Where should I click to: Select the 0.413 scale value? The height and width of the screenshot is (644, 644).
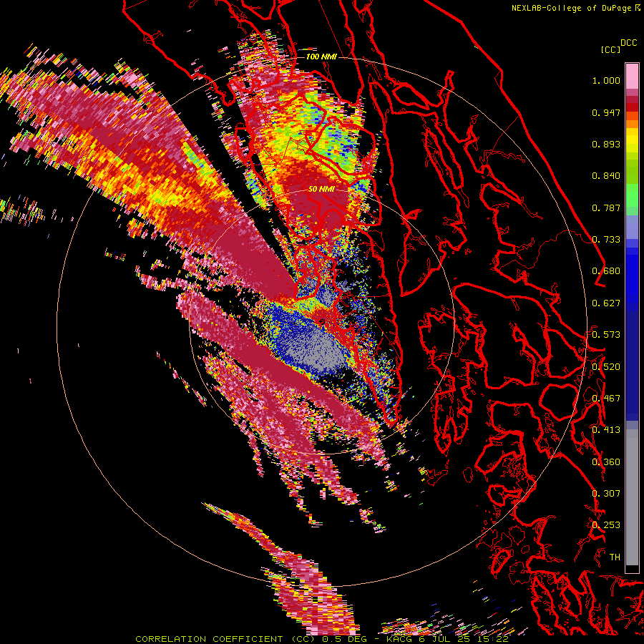tap(606, 430)
